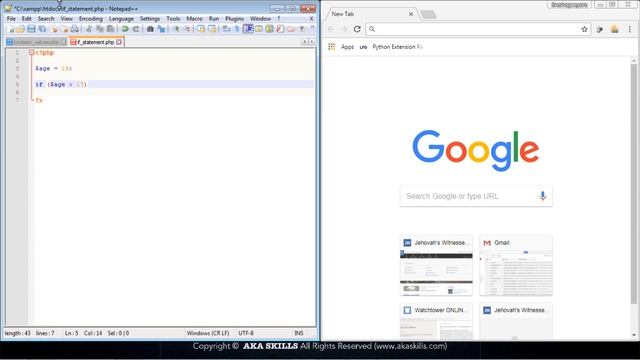Click the right tab scroll arrow in Notepad++

(312, 42)
